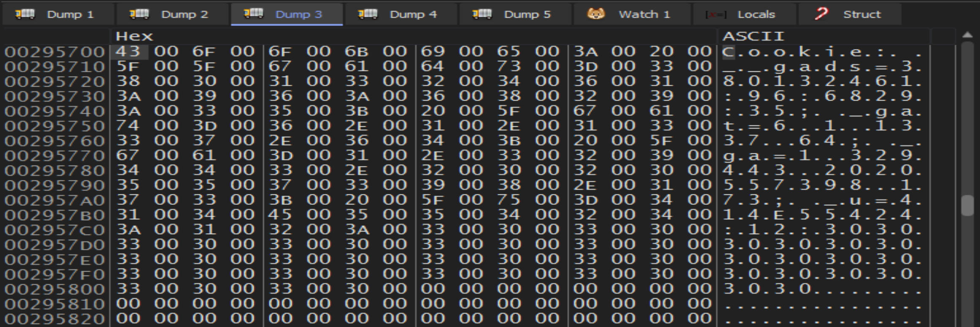Select byte 74 at start of row 00295750
Screen dimensions: 980x327
[128, 125]
